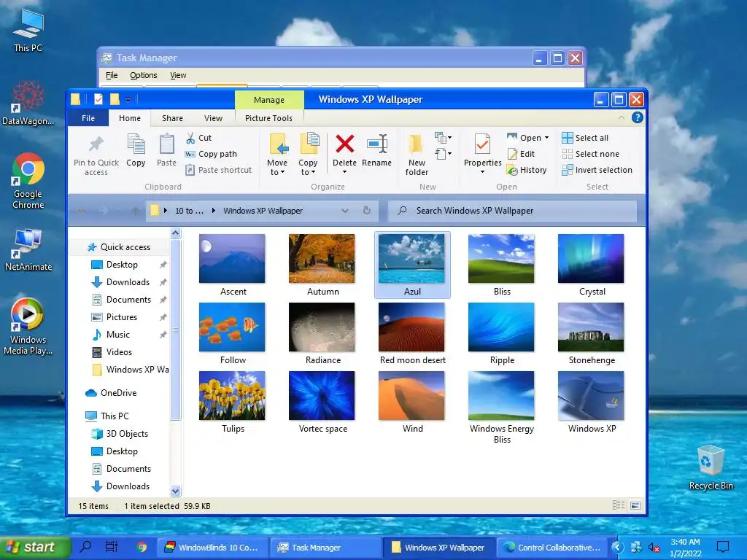747x560 pixels.
Task: Click DataWagon desktop shortcut
Action: click(x=28, y=104)
